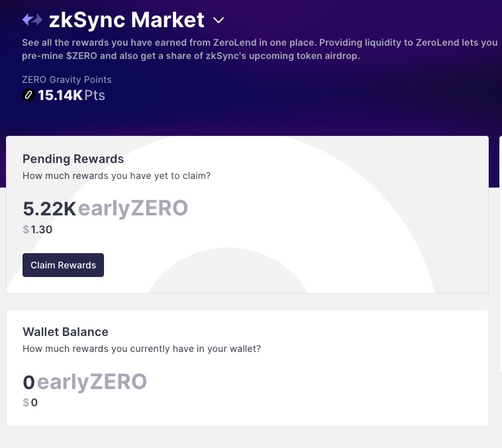Click the earlyZERO label in Pending Rewards

coord(133,209)
